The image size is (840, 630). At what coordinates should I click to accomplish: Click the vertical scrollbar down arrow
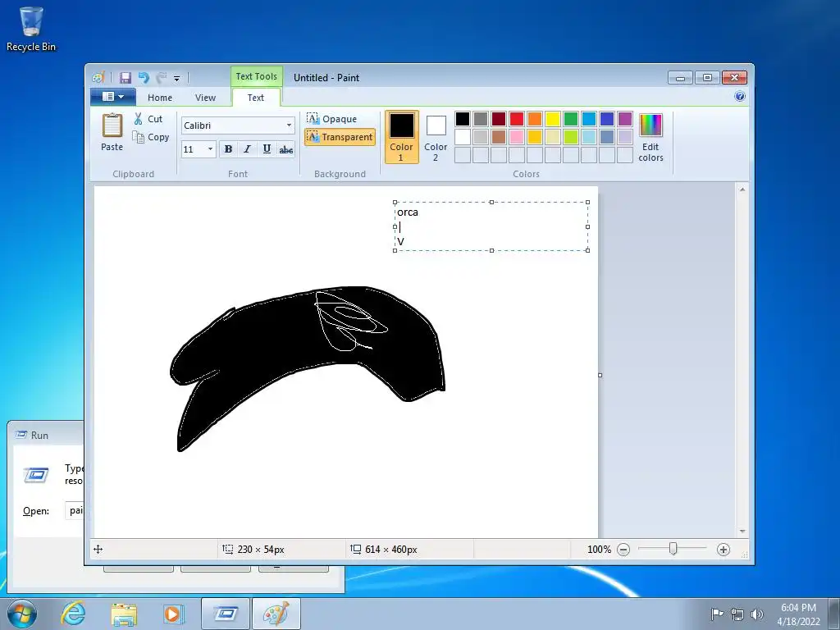(x=742, y=532)
